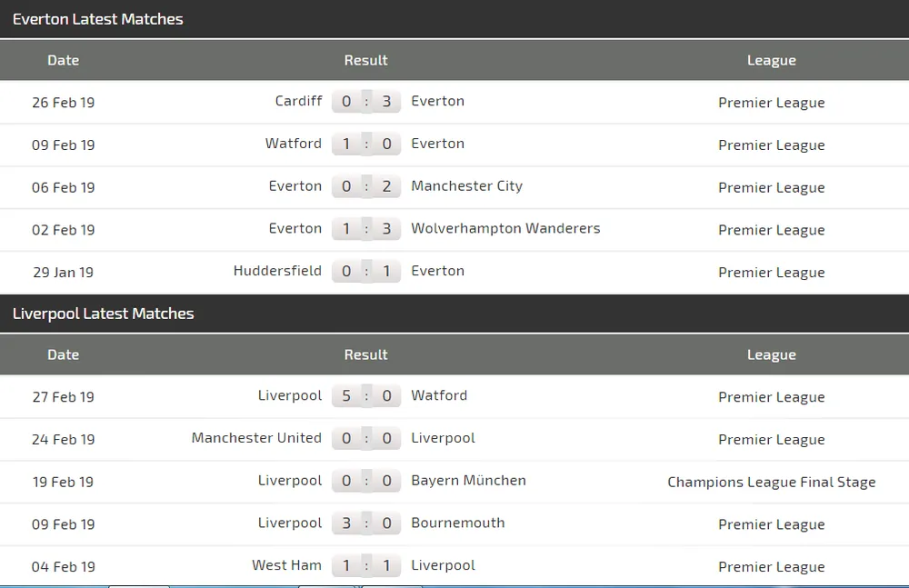The width and height of the screenshot is (909, 588).
Task: Click the Liverpool 5:0 Watford result
Action: [x=366, y=395]
